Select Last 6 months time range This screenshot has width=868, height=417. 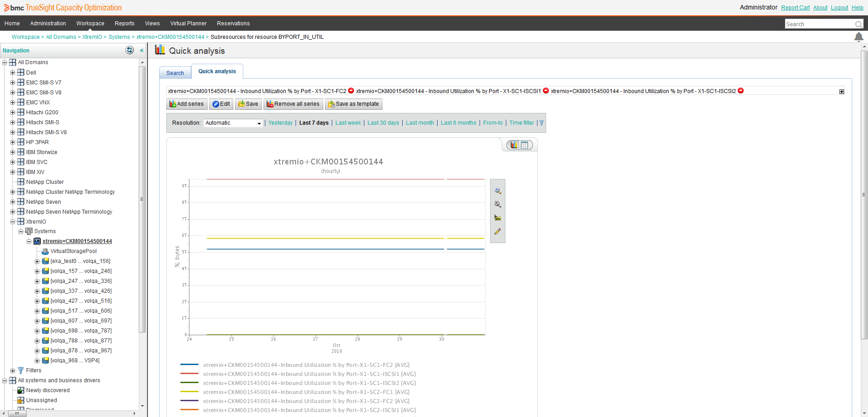(x=458, y=123)
